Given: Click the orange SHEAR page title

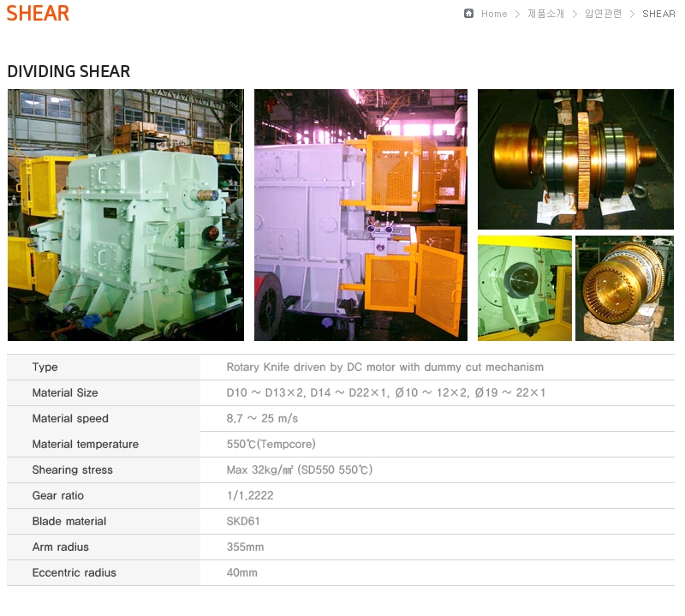Looking at the screenshot, I should point(38,14).
